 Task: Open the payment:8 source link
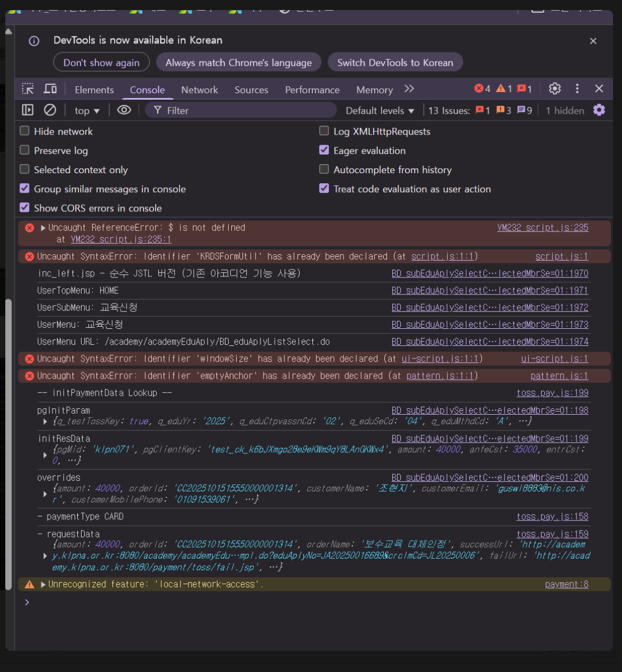point(566,585)
